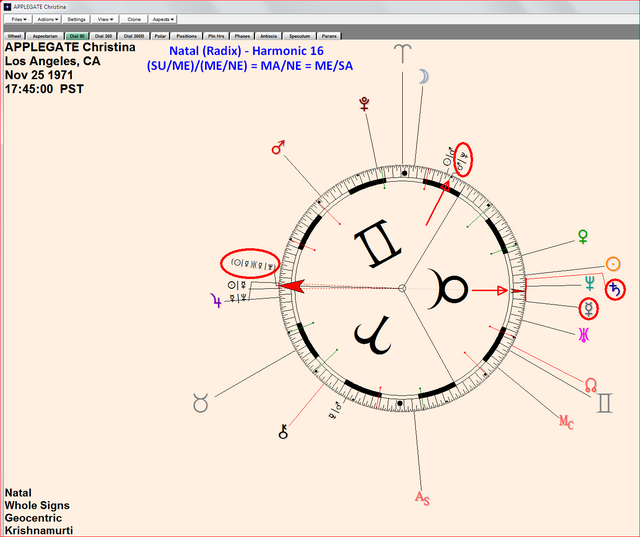Click the name APPLEGATE Christina in chart header

(70, 47)
